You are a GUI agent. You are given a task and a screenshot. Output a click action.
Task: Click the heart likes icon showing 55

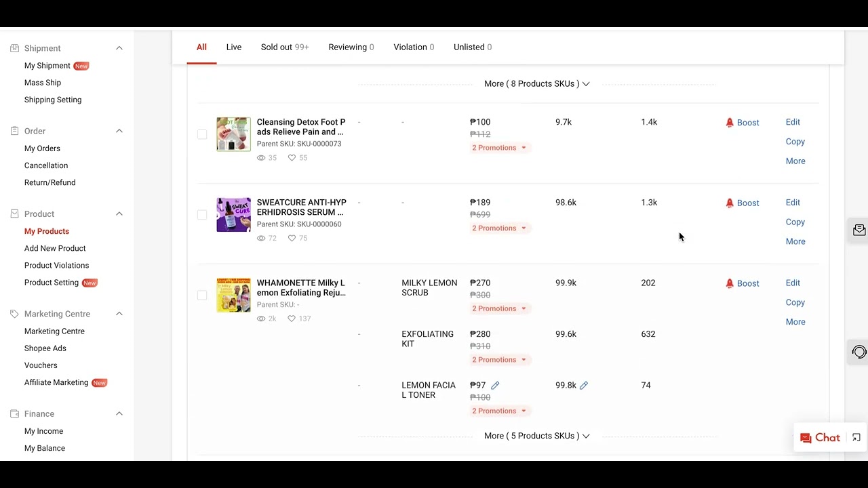(292, 158)
